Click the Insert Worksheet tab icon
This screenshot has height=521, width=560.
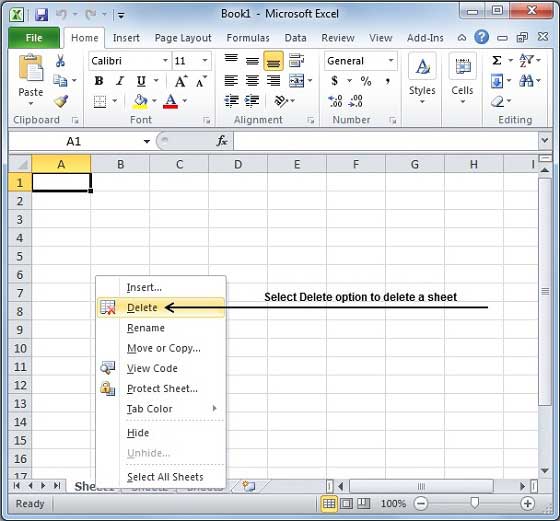coord(249,486)
